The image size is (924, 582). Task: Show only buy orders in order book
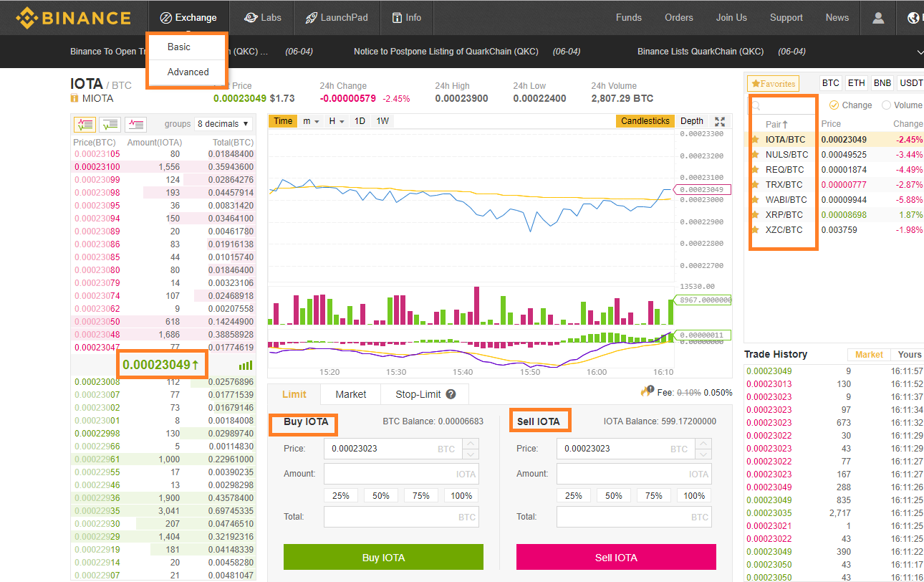point(110,124)
